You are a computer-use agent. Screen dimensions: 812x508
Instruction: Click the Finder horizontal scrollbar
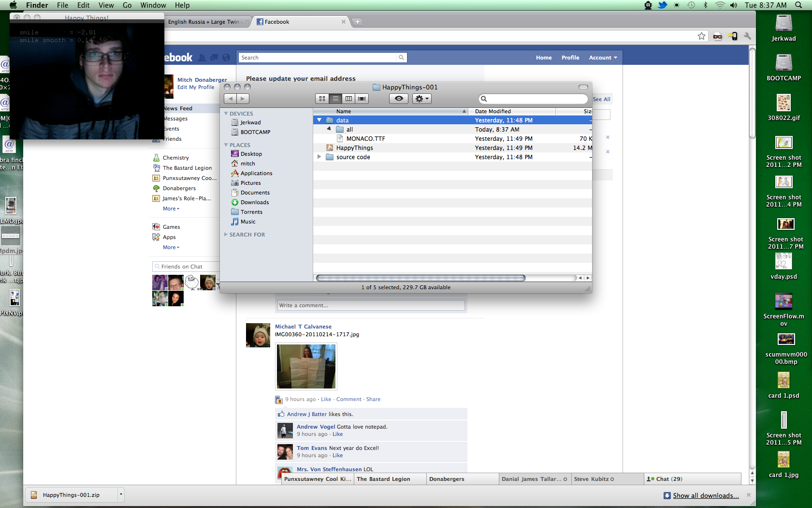(x=420, y=278)
